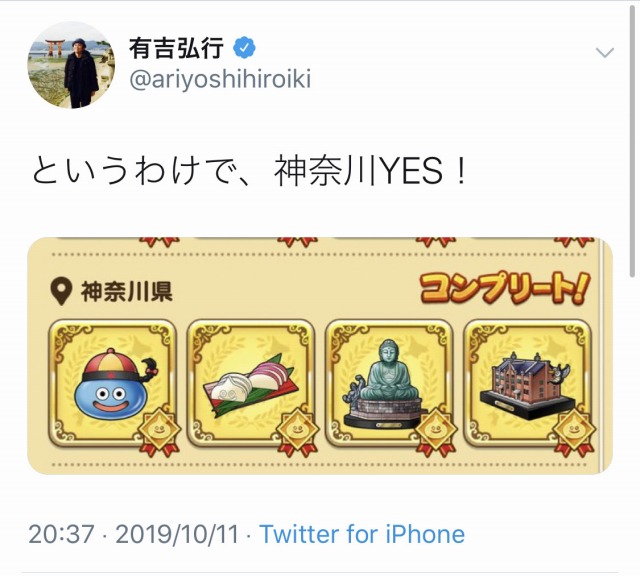640x577 pixels.
Task: Click the tweet text 神奈川YES！
Action: pyautogui.click(x=370, y=171)
